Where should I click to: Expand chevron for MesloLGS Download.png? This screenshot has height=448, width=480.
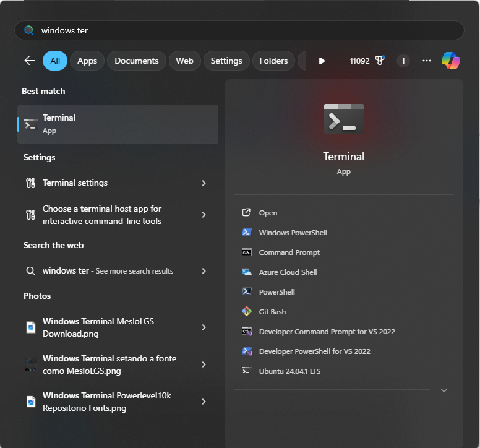click(204, 327)
